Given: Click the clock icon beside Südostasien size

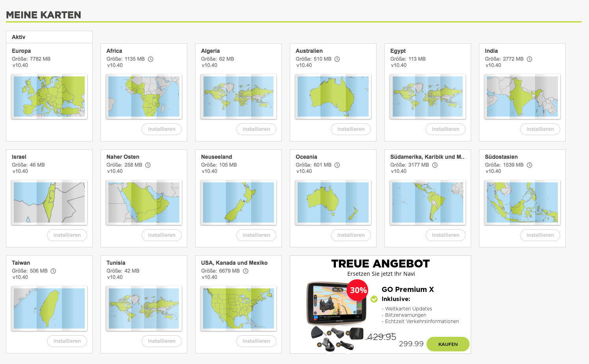Looking at the screenshot, I should (x=529, y=165).
